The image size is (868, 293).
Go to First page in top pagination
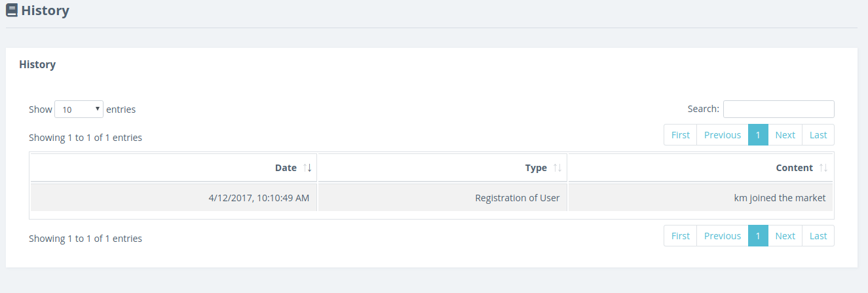pos(681,135)
